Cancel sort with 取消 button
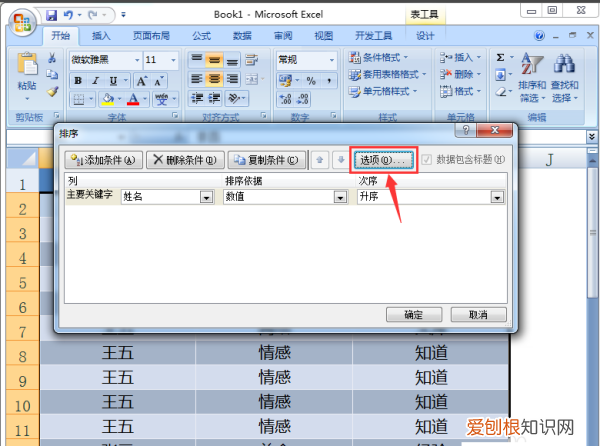This screenshot has height=446, width=600. [x=478, y=315]
